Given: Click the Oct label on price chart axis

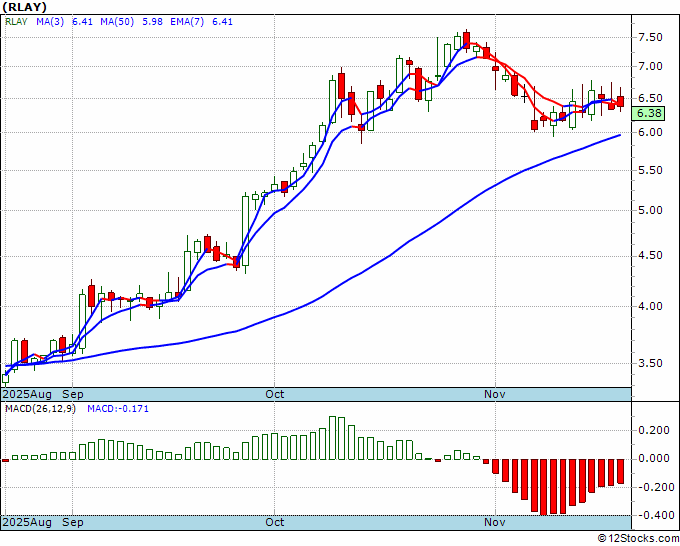Looking at the screenshot, I should [275, 394].
